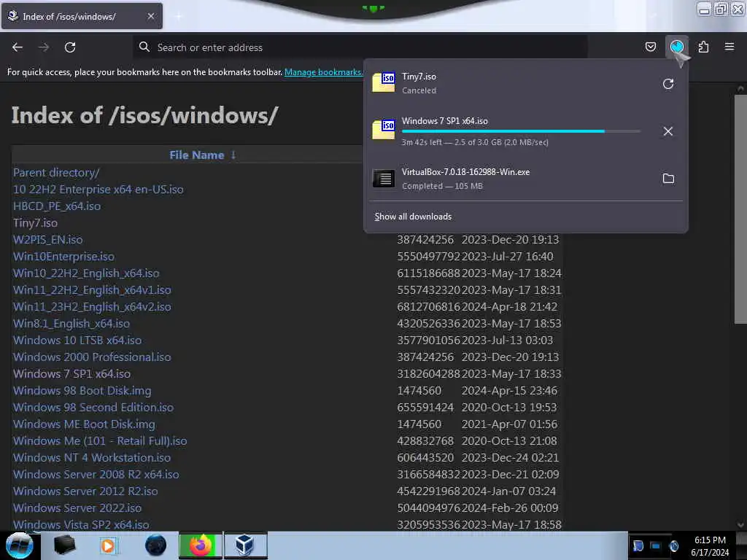The height and width of the screenshot is (560, 747).
Task: Open Manage bookmarks link
Action: click(323, 72)
